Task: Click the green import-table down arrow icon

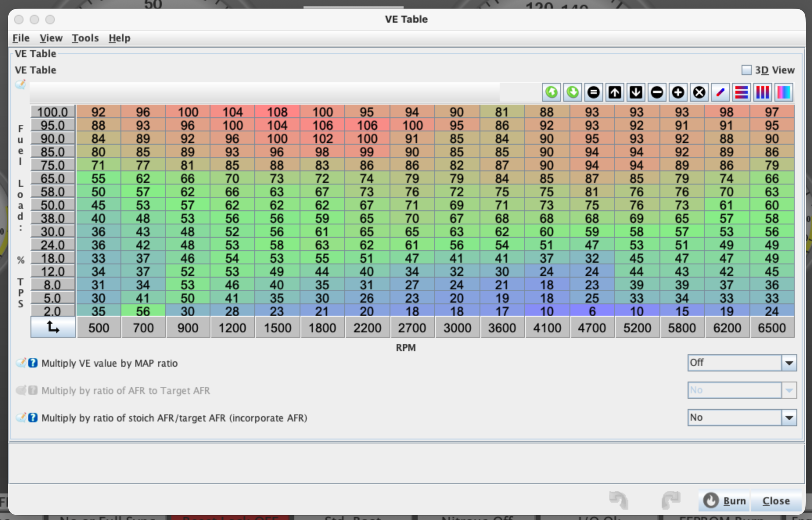Action: coord(572,92)
